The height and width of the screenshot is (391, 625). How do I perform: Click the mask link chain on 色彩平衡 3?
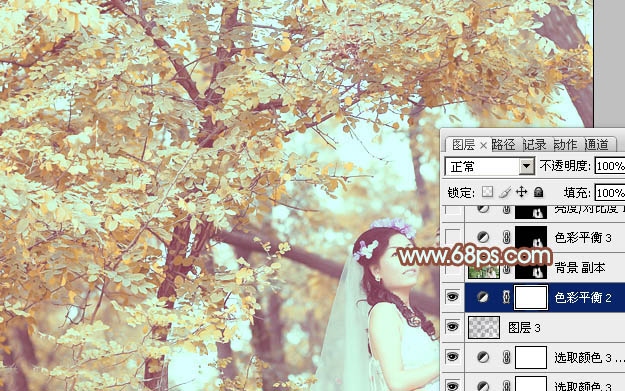(x=506, y=238)
